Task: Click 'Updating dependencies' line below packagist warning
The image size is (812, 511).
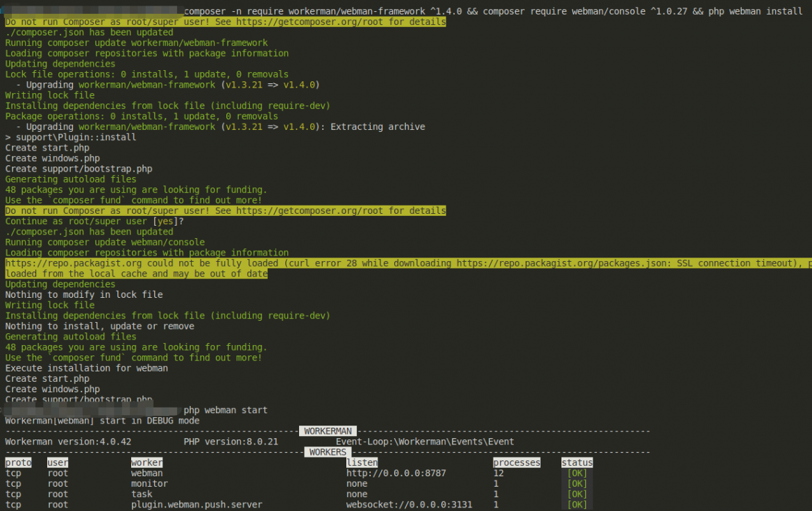Action: (60, 284)
